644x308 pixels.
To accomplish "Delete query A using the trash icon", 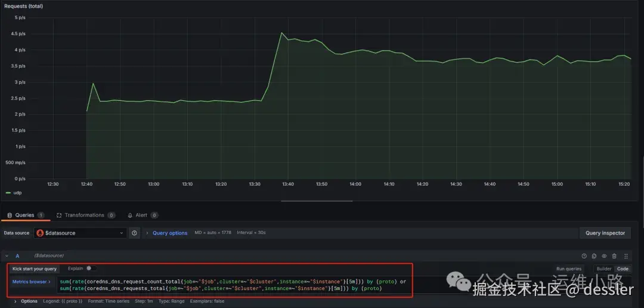I will [614, 256].
